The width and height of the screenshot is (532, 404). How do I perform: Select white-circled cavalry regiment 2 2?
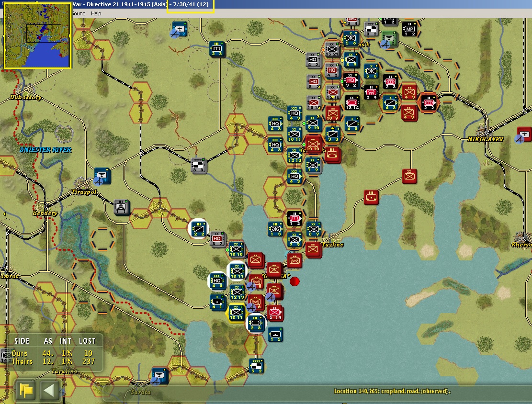(198, 229)
